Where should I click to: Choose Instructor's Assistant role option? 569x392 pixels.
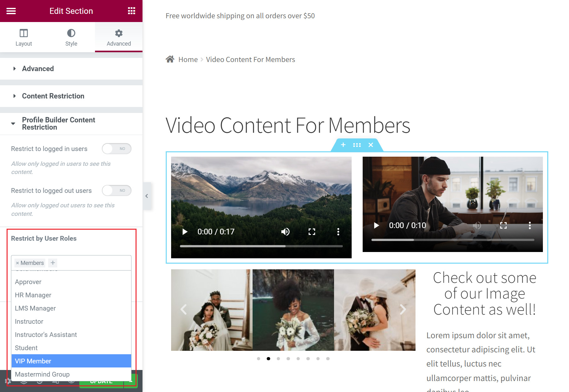coord(71,335)
